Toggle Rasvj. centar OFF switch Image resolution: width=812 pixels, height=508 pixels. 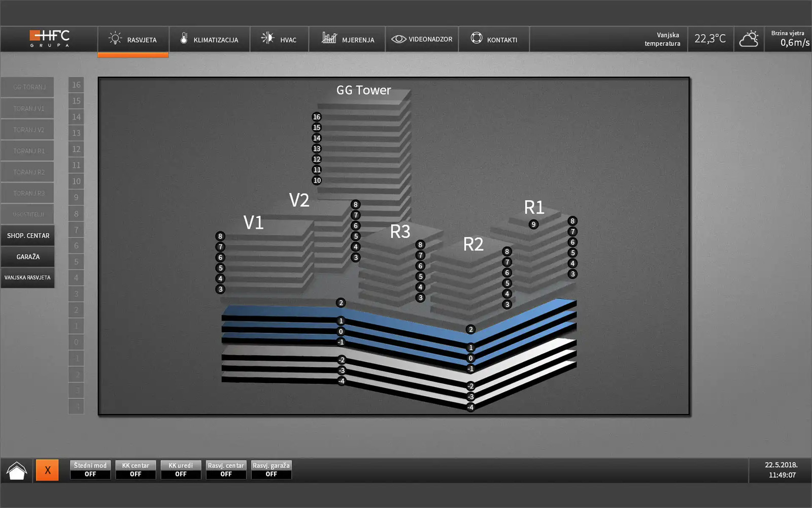pyautogui.click(x=226, y=474)
